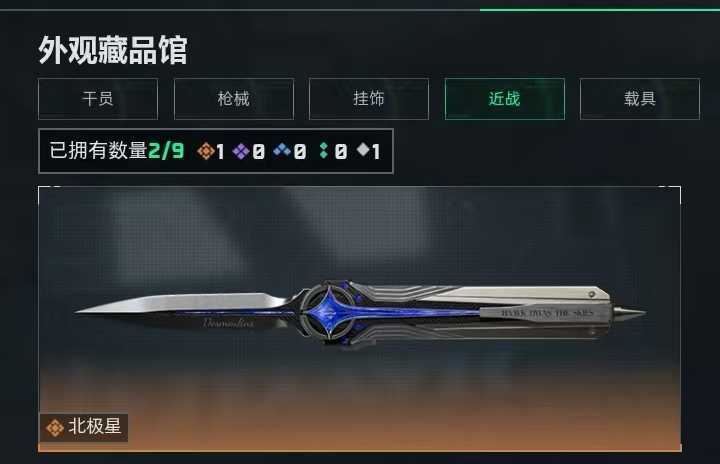Click the 外观藏品馆 page title
The height and width of the screenshot is (464, 720).
coord(113,50)
